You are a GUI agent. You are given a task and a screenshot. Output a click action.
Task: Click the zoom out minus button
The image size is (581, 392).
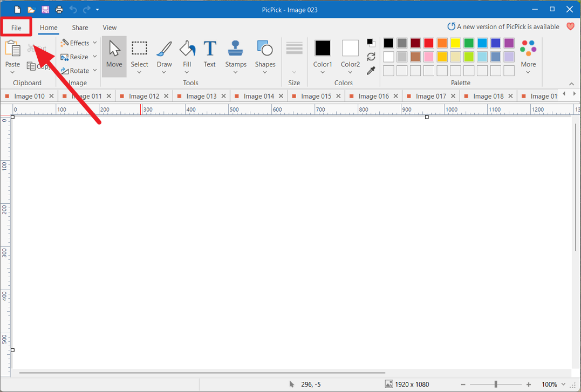(x=463, y=384)
